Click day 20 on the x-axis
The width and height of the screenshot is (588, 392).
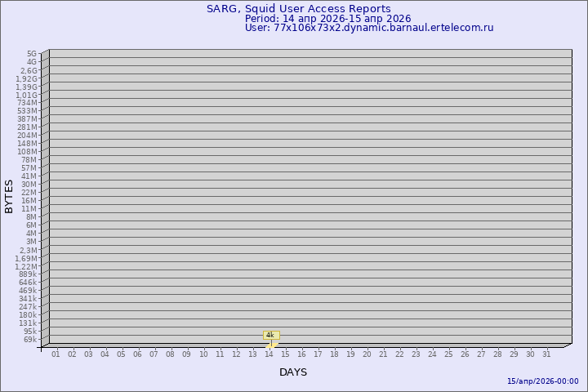point(367,354)
